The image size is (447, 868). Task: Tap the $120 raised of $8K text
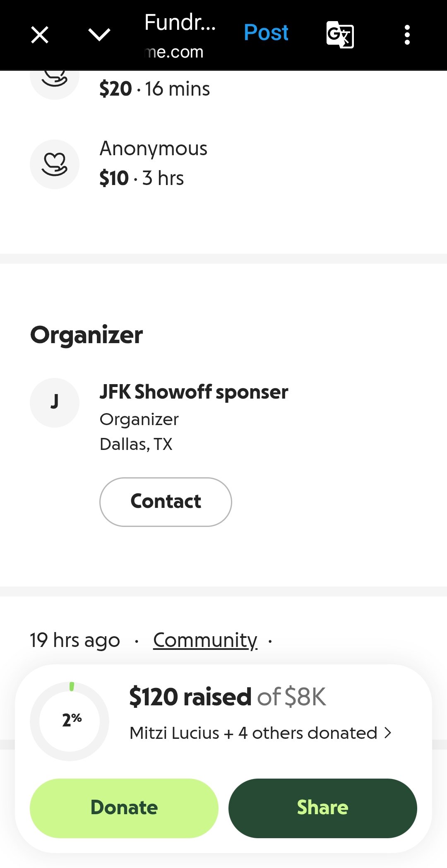pos(227,697)
